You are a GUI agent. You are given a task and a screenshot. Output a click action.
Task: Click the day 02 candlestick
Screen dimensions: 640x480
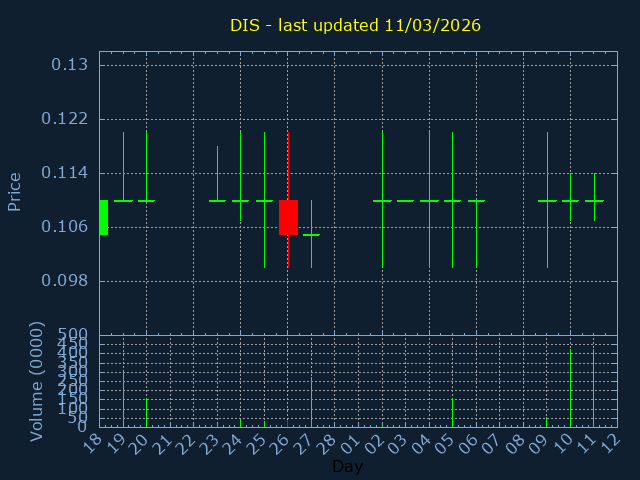382,200
